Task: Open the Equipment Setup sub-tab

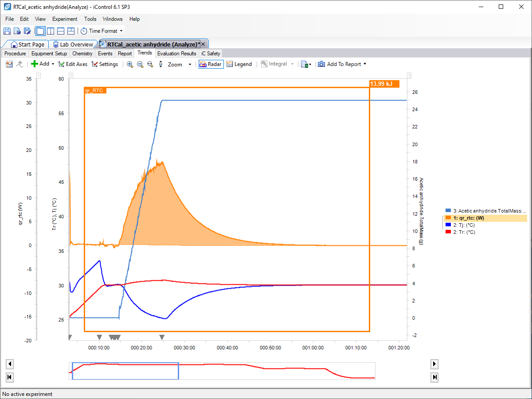Action: coord(49,54)
